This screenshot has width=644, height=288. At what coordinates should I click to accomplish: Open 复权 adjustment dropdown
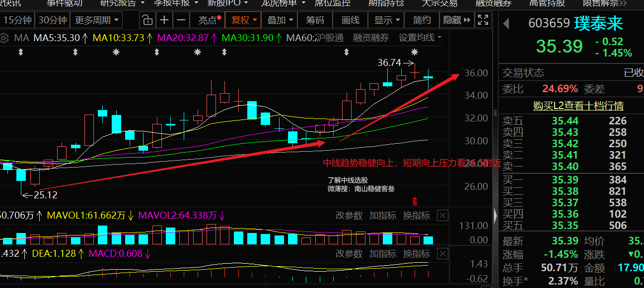coord(243,20)
